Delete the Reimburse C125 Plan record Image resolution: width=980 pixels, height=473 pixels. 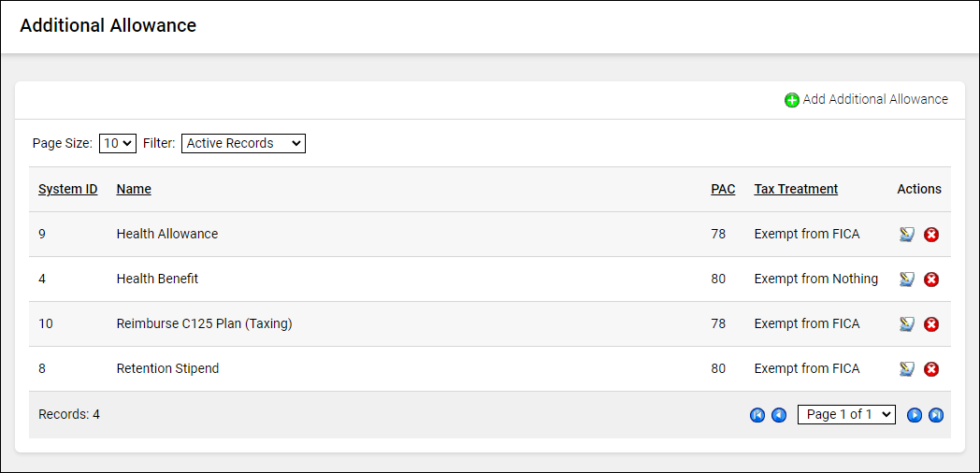click(931, 324)
